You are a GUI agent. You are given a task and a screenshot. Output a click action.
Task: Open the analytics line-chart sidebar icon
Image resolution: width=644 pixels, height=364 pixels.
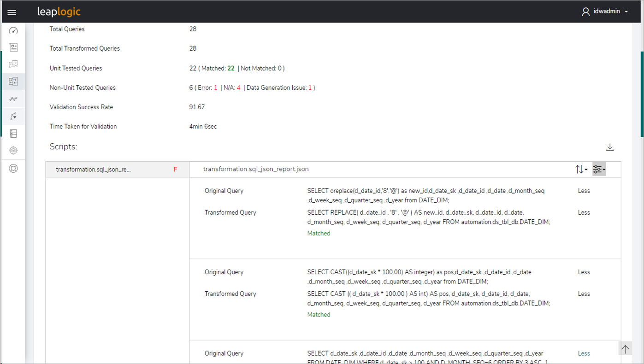(13, 98)
